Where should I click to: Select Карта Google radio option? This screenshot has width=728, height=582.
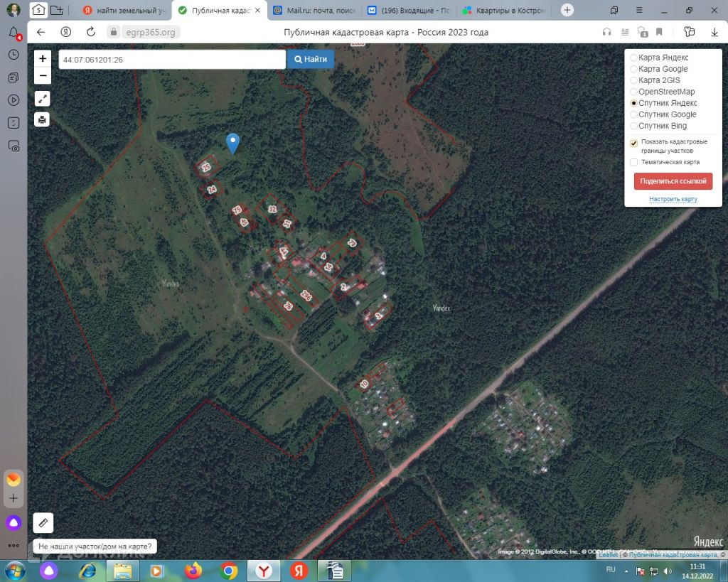[633, 69]
